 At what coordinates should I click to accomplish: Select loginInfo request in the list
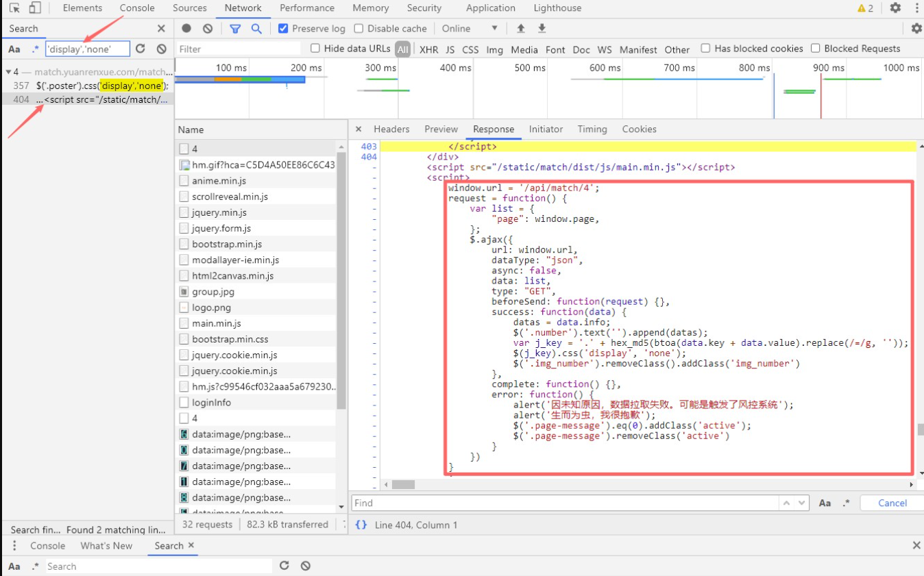(x=212, y=403)
